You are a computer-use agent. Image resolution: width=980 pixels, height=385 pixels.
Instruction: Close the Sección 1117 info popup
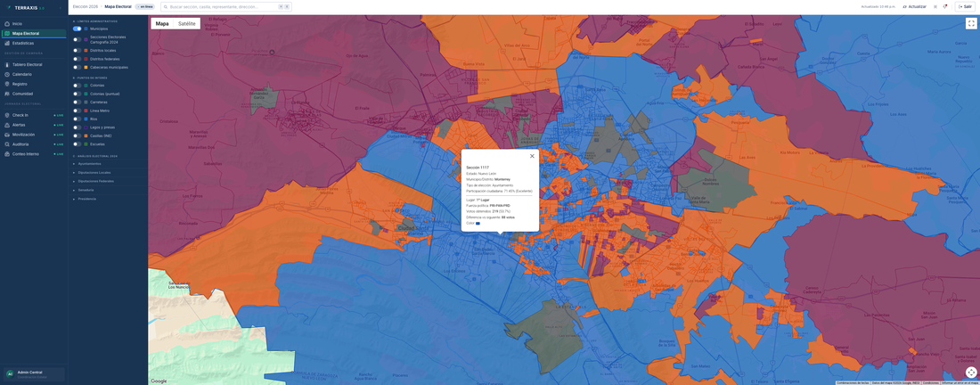coord(532,156)
